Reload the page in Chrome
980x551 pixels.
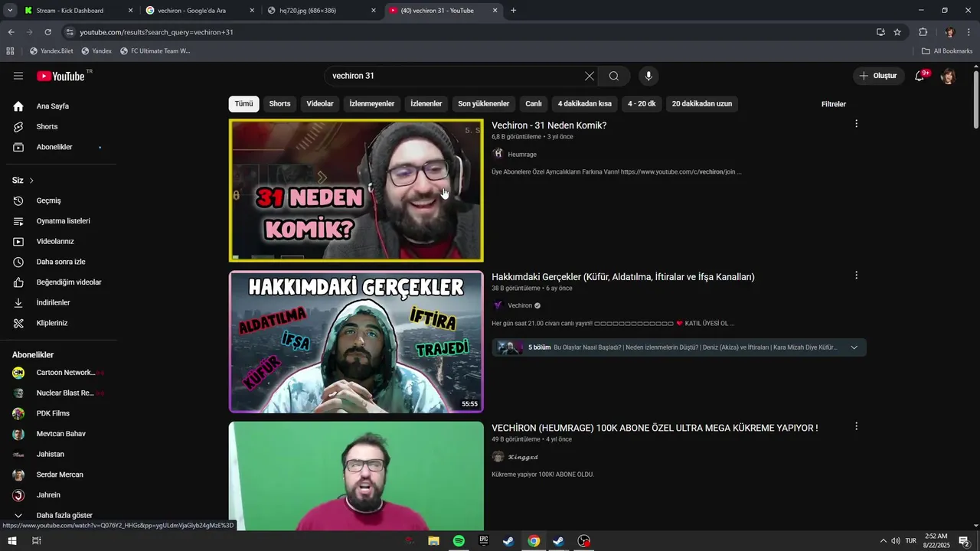pos(47,32)
